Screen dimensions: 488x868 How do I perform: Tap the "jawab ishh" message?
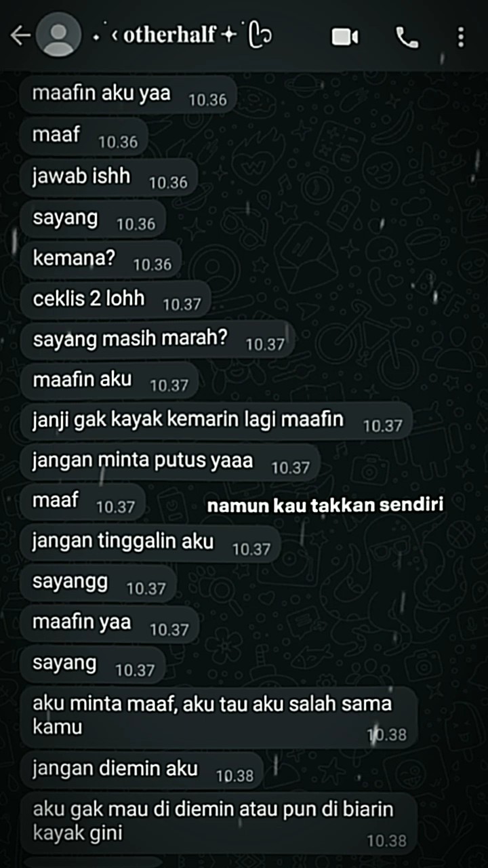(109, 178)
